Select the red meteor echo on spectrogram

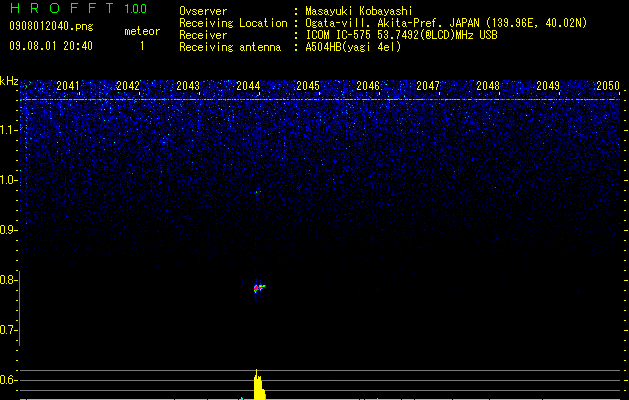[259, 288]
